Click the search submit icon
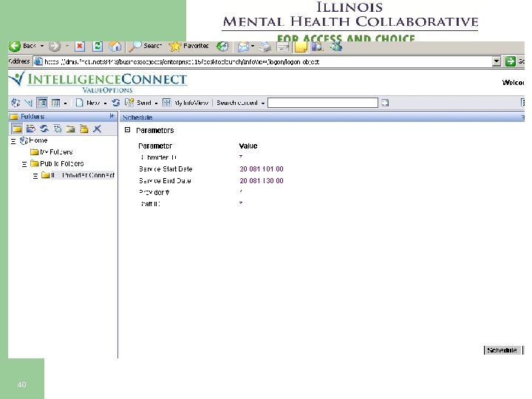 (385, 103)
